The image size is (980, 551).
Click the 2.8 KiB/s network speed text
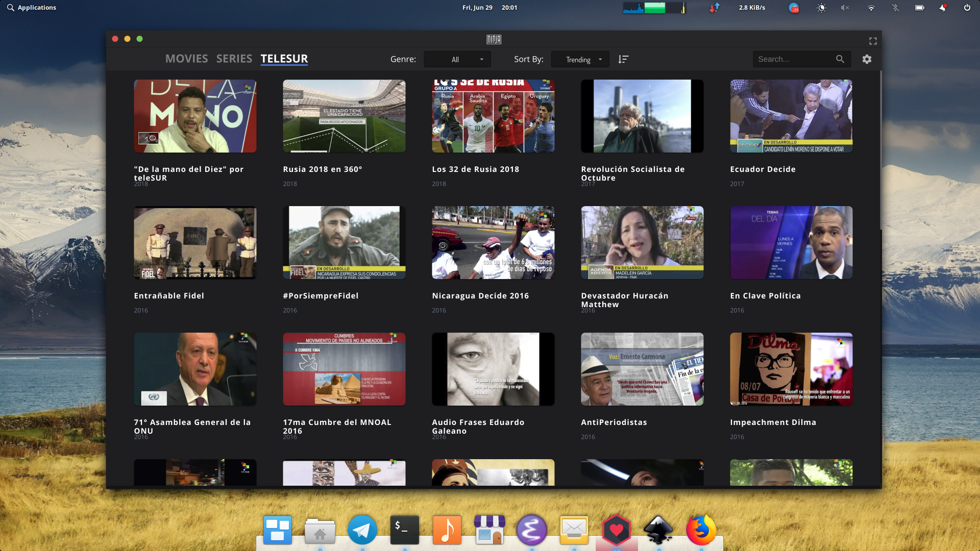pyautogui.click(x=752, y=8)
